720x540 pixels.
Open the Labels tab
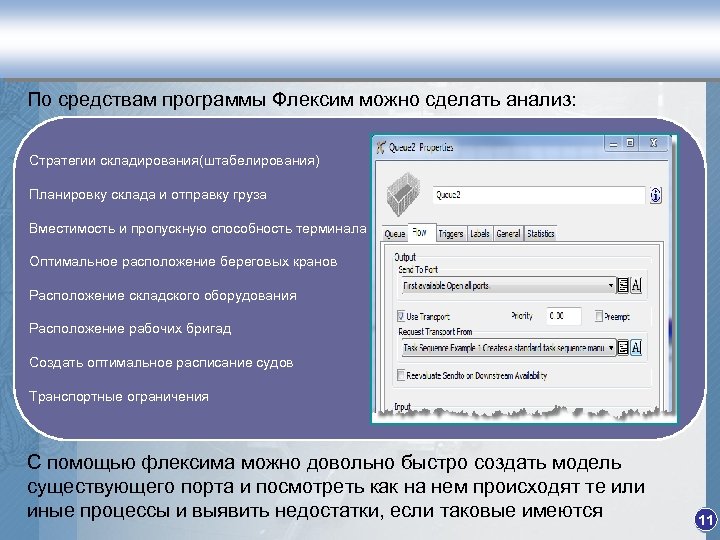(480, 234)
